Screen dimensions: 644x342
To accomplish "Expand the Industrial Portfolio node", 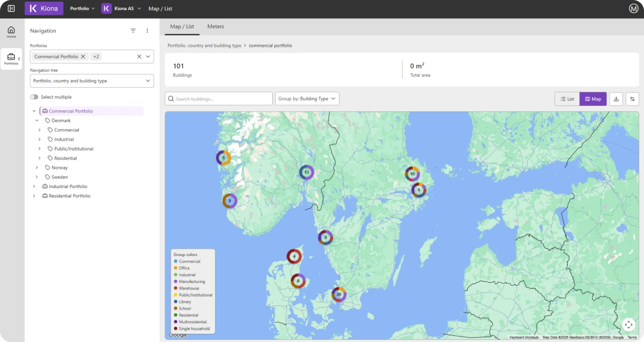I will pyautogui.click(x=34, y=186).
